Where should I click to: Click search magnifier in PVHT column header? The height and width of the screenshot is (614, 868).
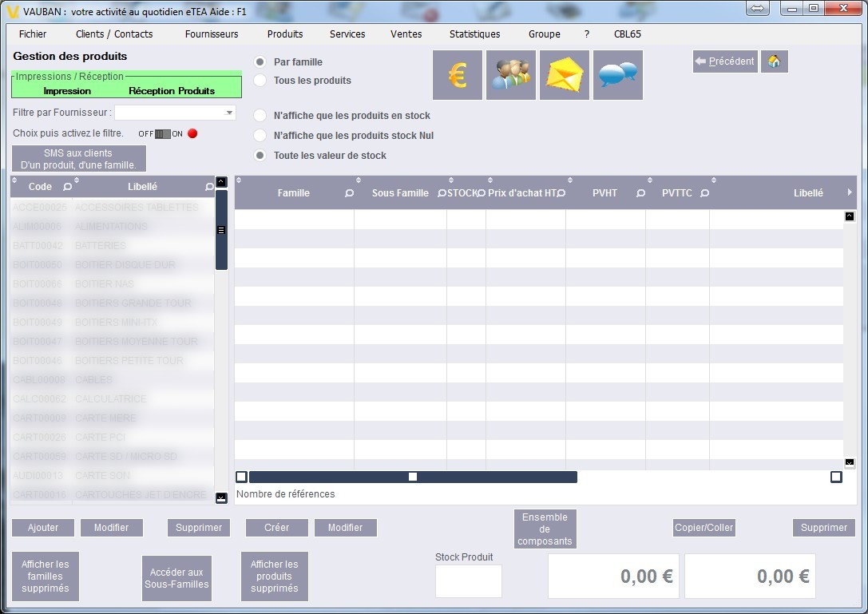[x=640, y=193]
